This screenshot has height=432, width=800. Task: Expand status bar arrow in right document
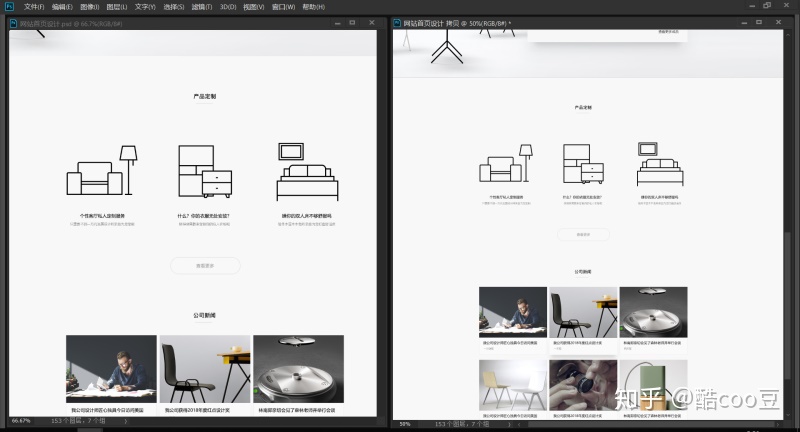pyautogui.click(x=508, y=424)
